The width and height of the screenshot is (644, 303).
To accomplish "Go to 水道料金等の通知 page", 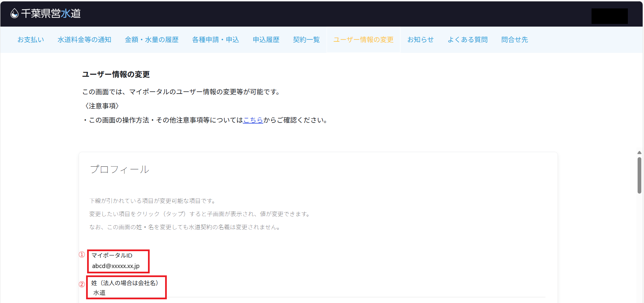I will point(84,40).
